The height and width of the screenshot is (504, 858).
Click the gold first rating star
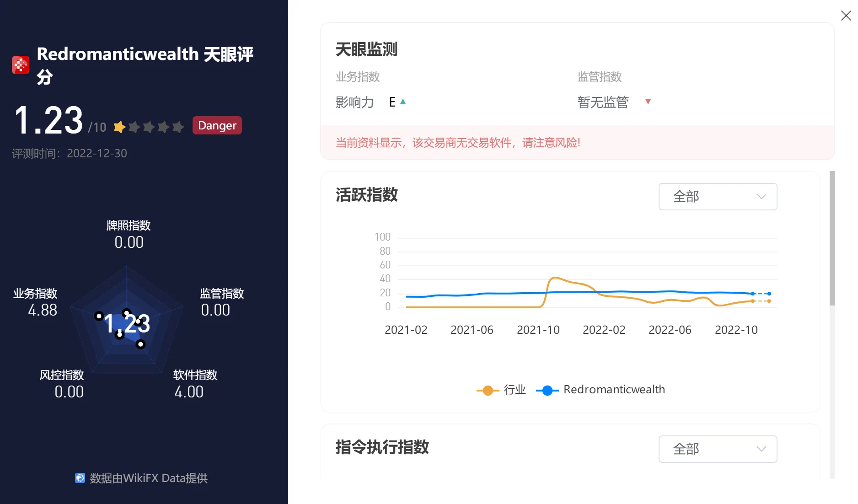(119, 127)
